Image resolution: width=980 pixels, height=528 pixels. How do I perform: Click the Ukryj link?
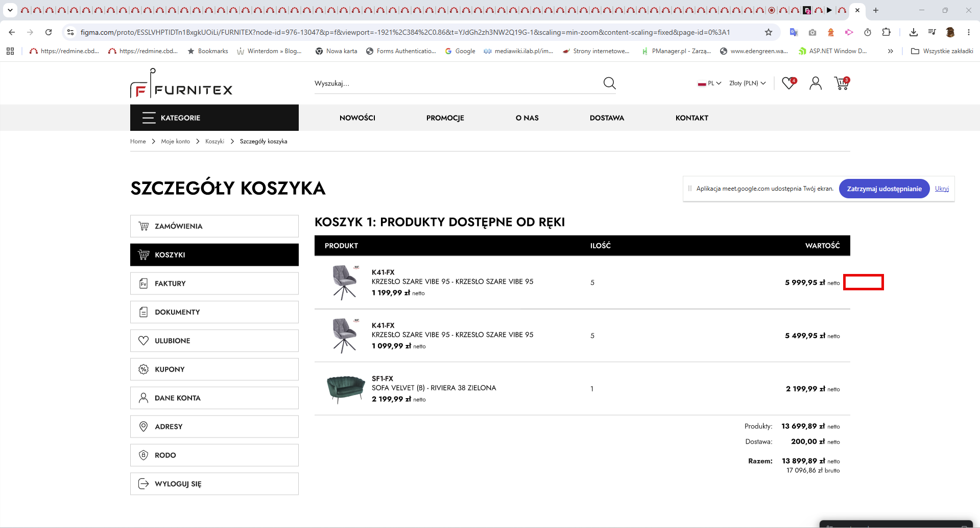click(942, 189)
